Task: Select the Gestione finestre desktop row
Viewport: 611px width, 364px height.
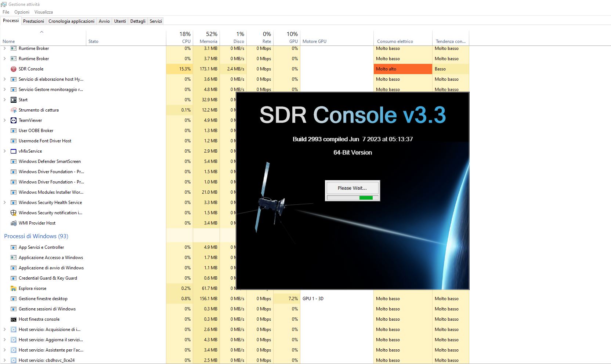Action: pos(43,299)
